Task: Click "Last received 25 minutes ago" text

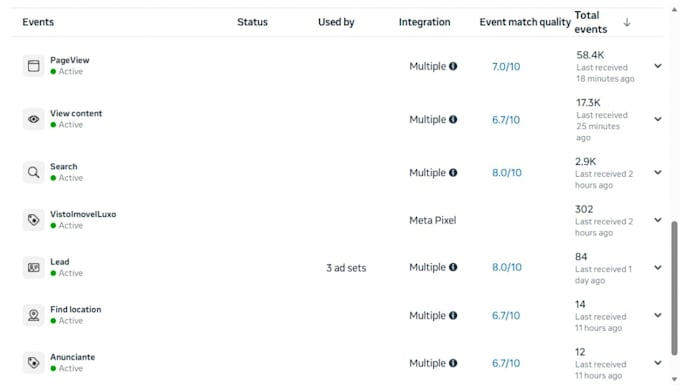Action: [602, 126]
